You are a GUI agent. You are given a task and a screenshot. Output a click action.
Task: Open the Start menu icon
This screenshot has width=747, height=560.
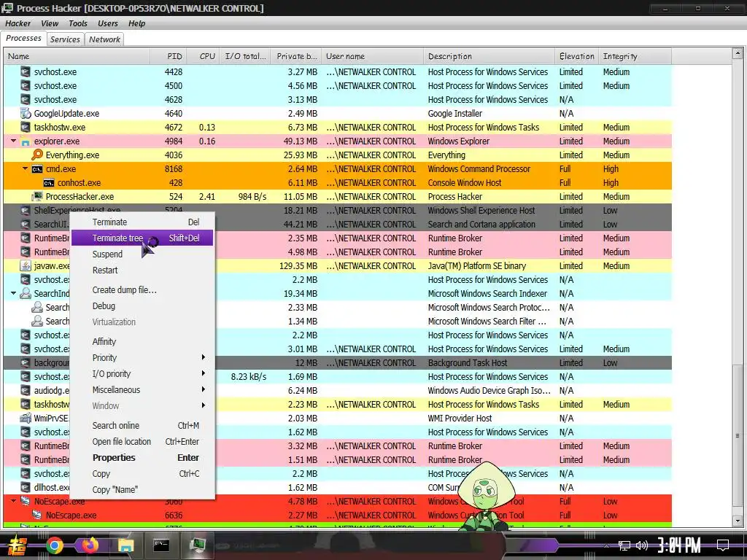pos(17,545)
